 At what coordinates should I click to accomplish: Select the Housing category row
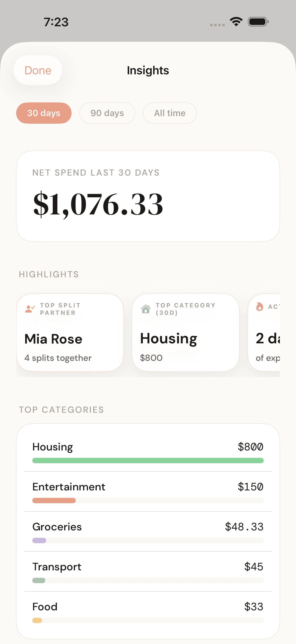[x=148, y=452]
